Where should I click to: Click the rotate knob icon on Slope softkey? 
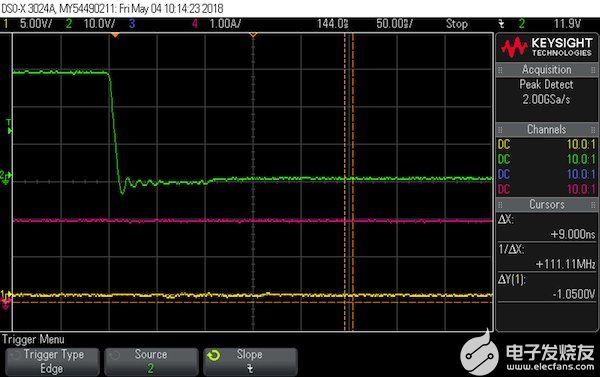click(x=214, y=356)
